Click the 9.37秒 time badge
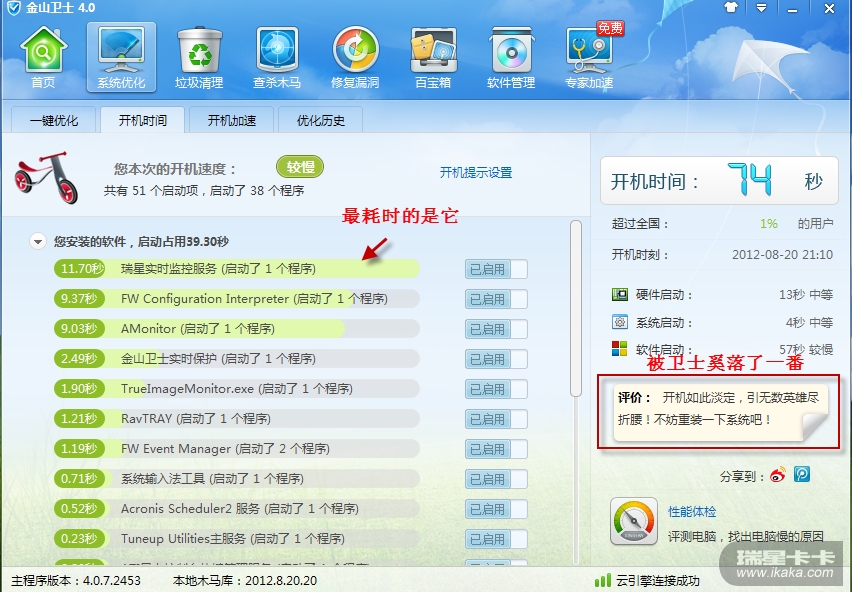 click(x=79, y=299)
